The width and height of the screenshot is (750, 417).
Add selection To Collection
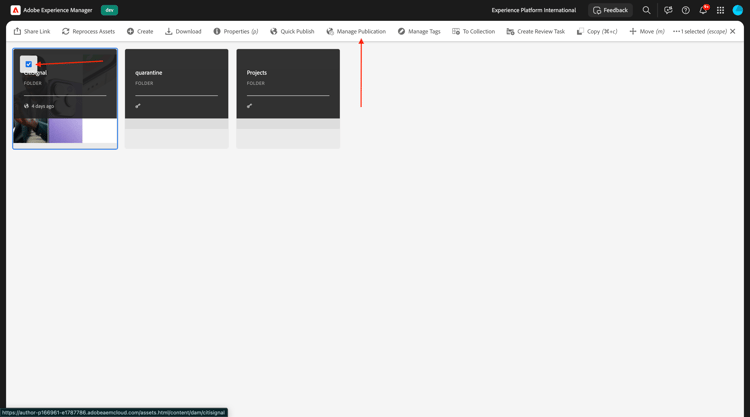pos(474,32)
